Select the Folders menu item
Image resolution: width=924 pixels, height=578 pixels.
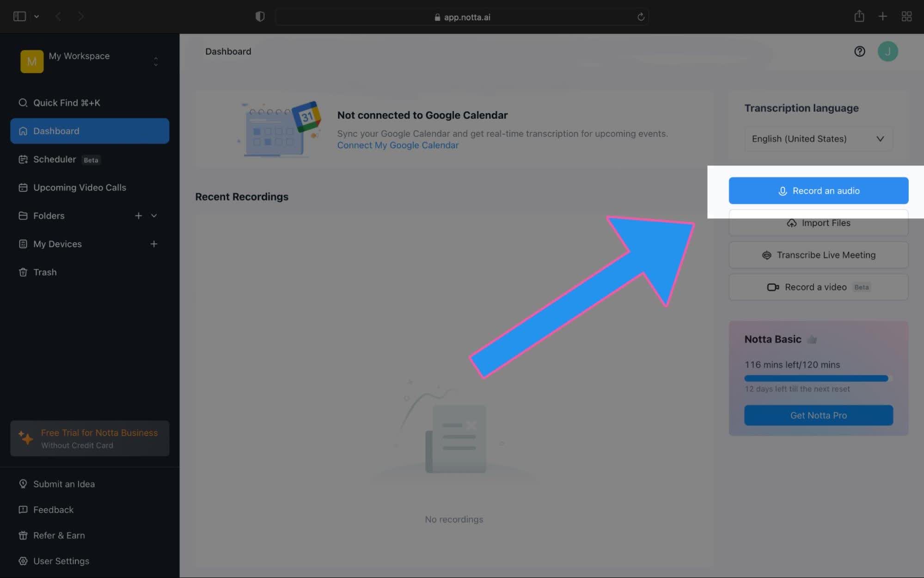(x=49, y=215)
